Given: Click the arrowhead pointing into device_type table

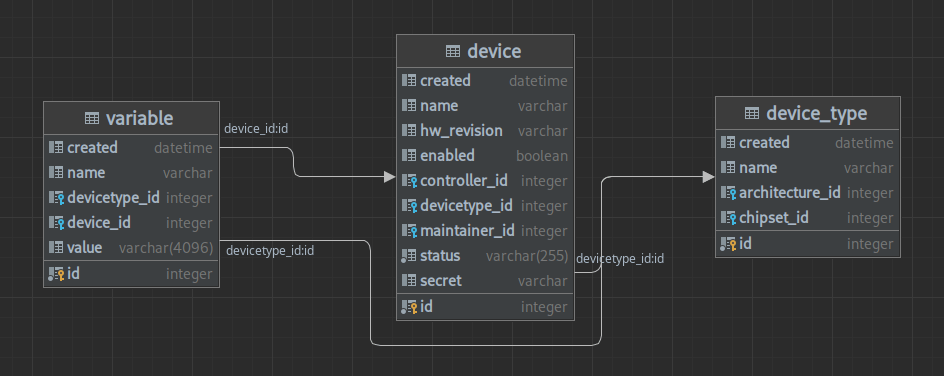Looking at the screenshot, I should click(x=709, y=177).
